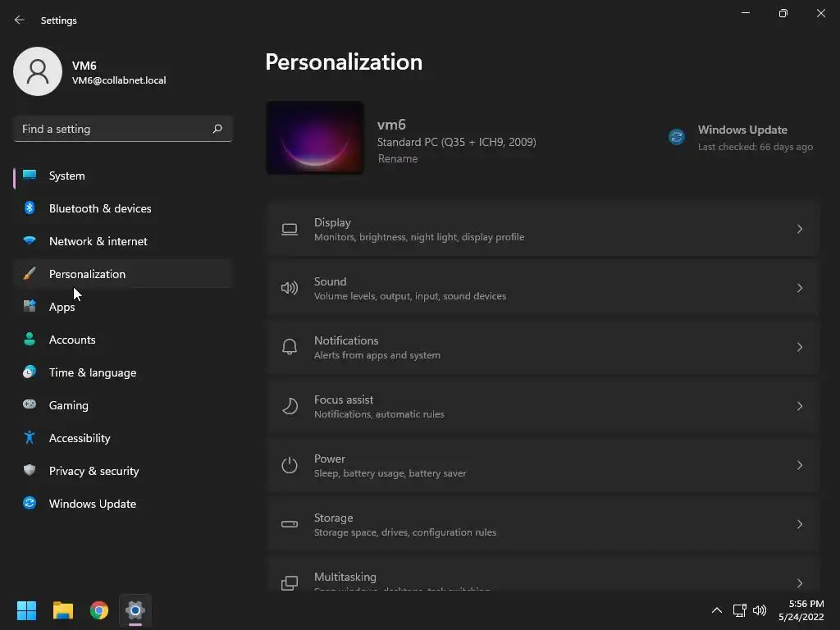Click the Personalization paintbrush icon
The image size is (840, 630).
[x=30, y=274]
